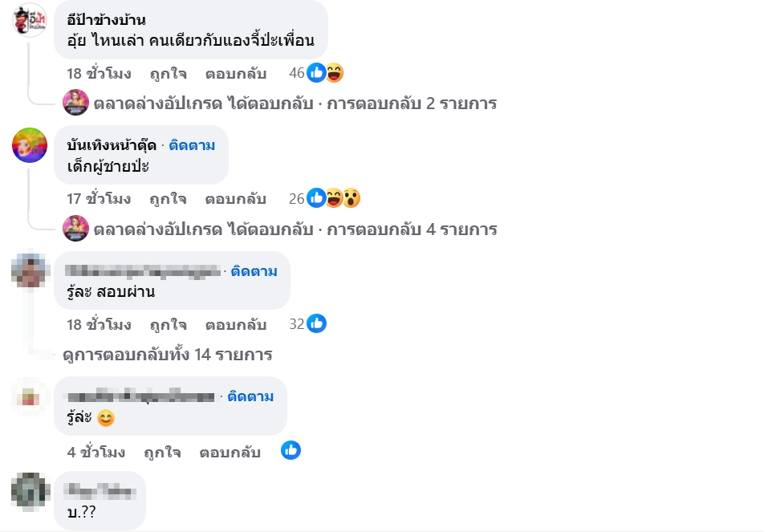Click อีป้าข้างบ้าน profile avatar
764x532 pixels.
point(30,19)
